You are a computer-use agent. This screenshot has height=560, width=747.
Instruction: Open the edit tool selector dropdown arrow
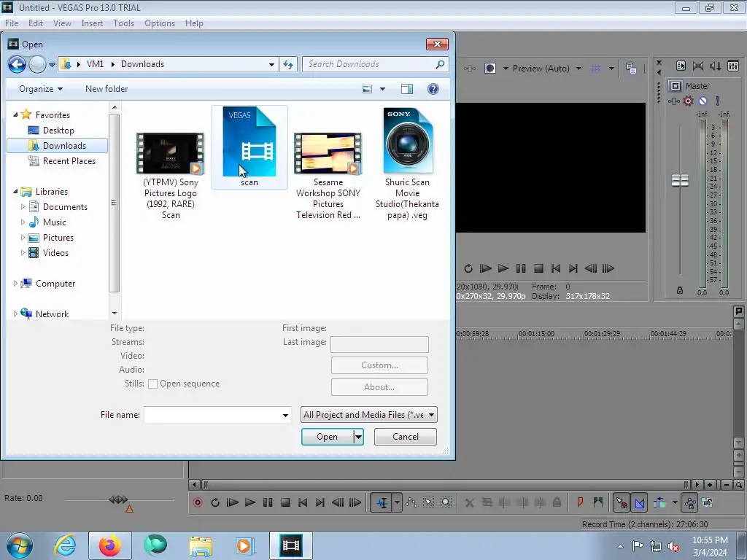pyautogui.click(x=397, y=502)
